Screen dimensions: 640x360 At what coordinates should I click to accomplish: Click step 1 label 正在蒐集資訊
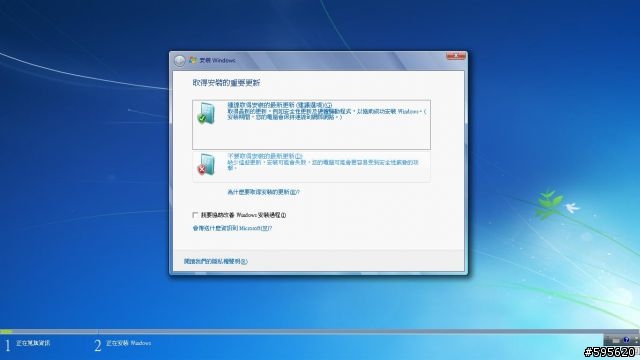pos(33,343)
